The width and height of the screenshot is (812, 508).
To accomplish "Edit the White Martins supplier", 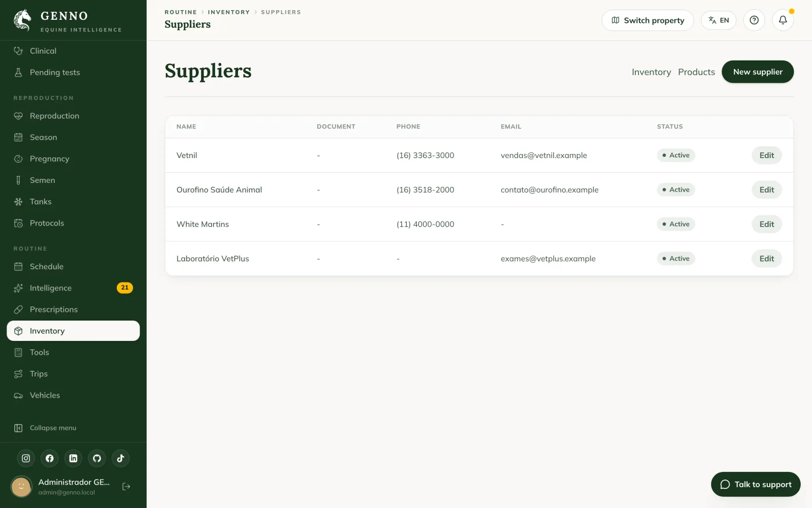I will (x=766, y=224).
